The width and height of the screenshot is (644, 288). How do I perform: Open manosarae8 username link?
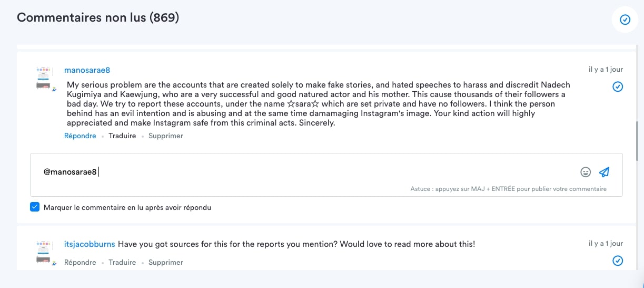(87, 70)
